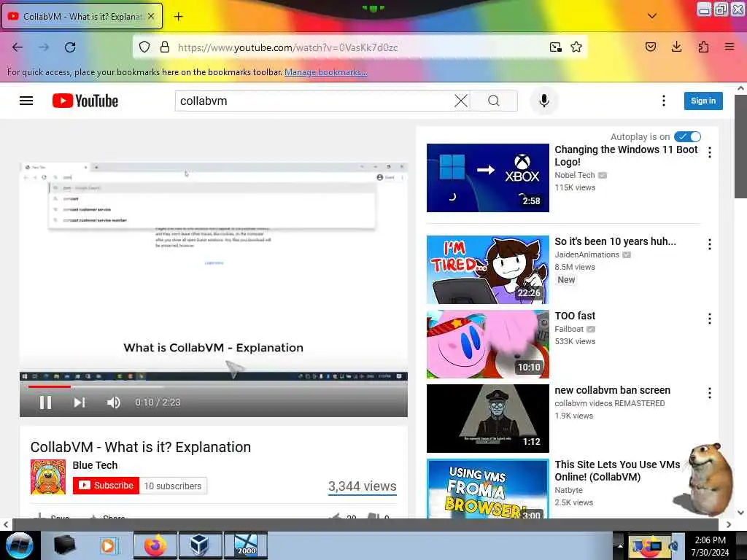The image size is (747, 560).
Task: Open the Firefox downloads panel
Action: (x=676, y=47)
